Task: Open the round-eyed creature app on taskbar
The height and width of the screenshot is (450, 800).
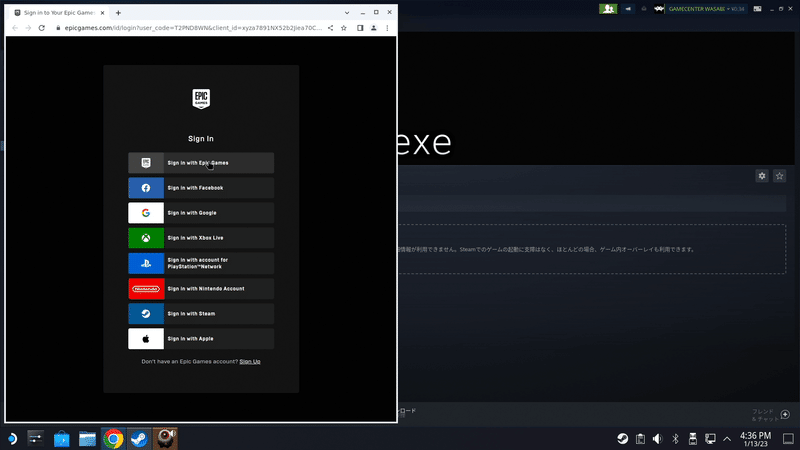Action: click(x=165, y=439)
